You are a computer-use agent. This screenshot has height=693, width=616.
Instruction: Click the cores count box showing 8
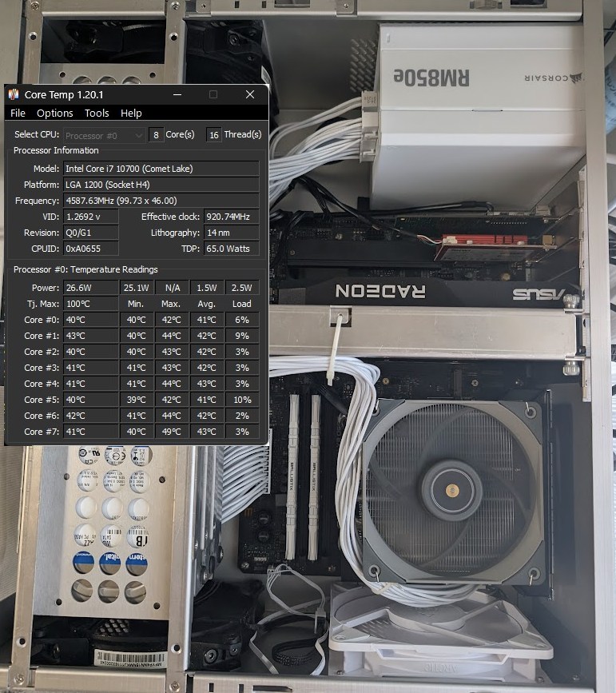click(x=156, y=135)
